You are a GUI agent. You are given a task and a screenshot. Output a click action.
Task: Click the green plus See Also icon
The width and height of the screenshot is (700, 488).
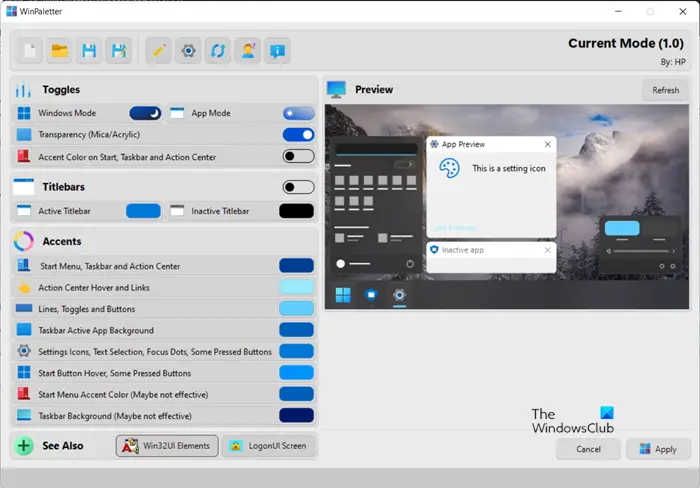(24, 446)
